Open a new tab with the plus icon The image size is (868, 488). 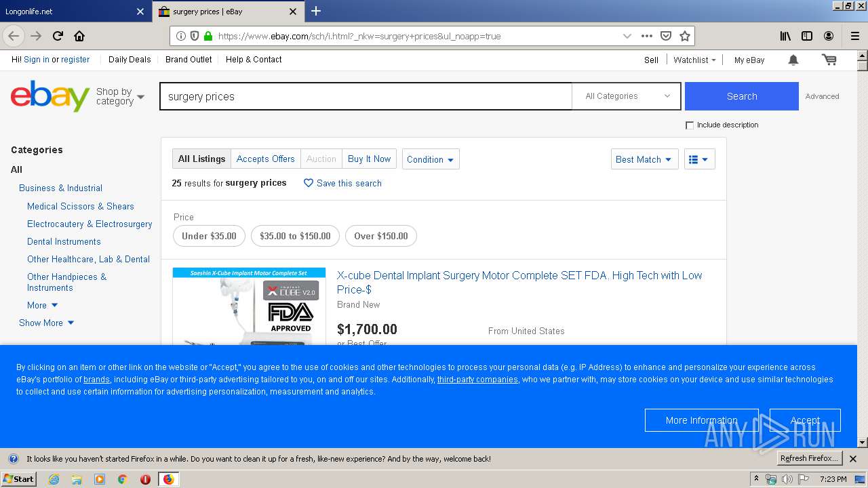[316, 11]
